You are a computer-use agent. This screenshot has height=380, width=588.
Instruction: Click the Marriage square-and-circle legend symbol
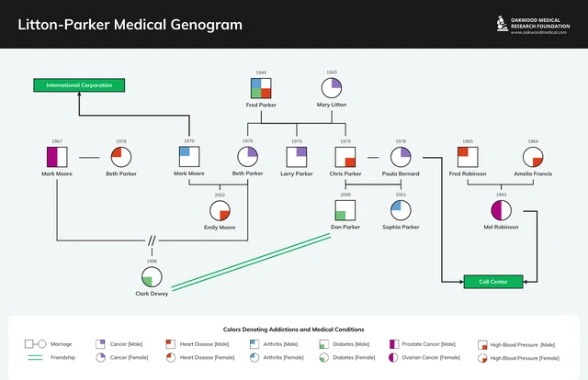click(x=35, y=344)
